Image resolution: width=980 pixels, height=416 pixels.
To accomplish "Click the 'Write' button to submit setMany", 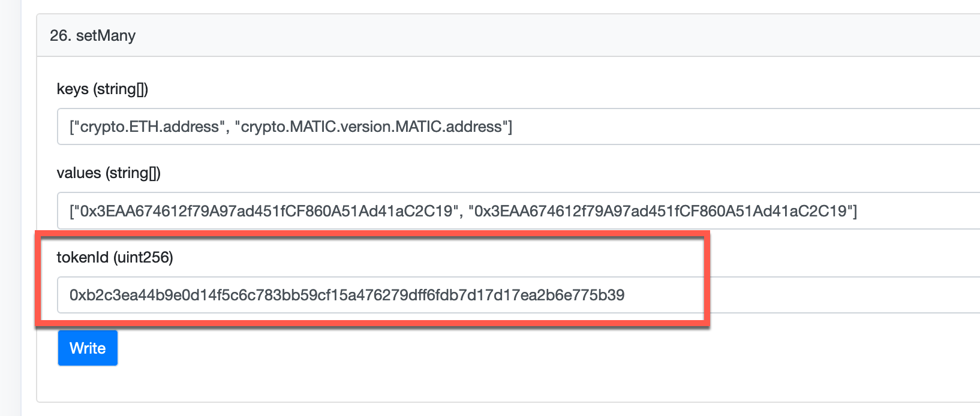I will (88, 348).
